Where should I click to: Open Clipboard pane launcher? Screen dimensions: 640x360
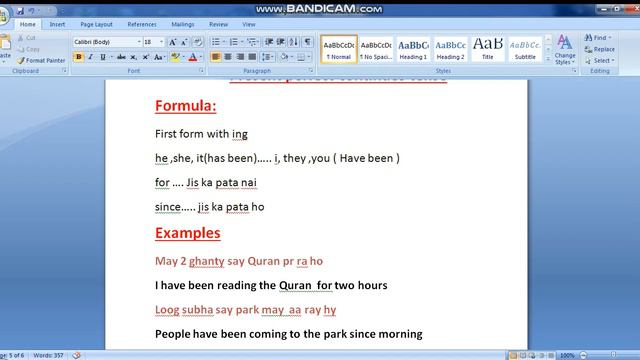64,71
